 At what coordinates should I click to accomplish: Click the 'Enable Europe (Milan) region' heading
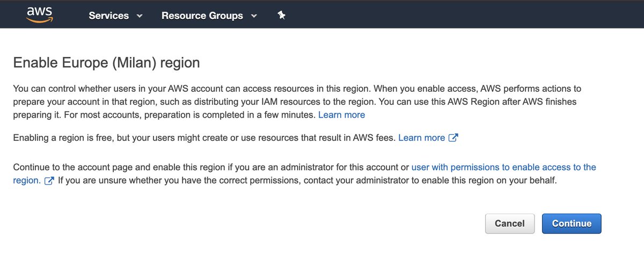pyautogui.click(x=106, y=63)
